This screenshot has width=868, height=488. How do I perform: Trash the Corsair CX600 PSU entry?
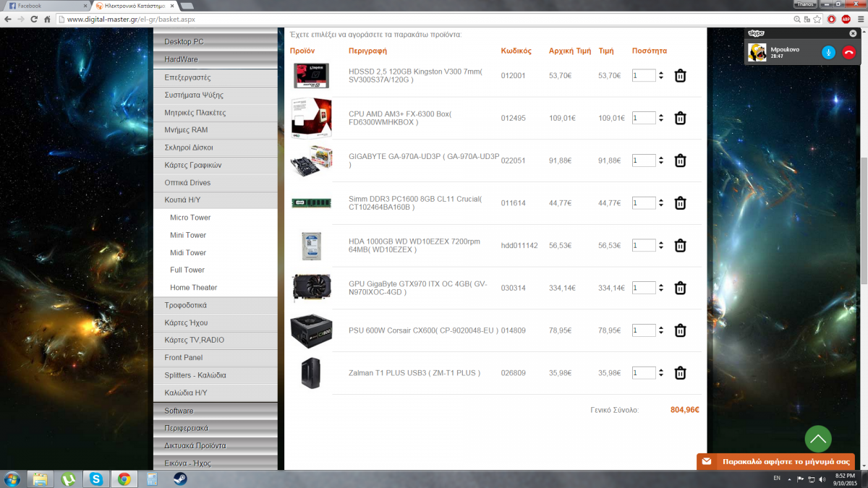click(x=680, y=330)
